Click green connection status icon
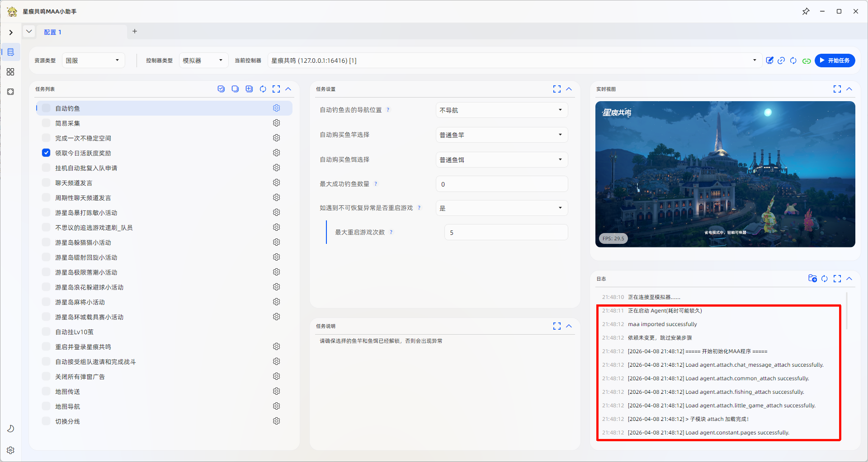This screenshot has height=462, width=868. coord(807,61)
